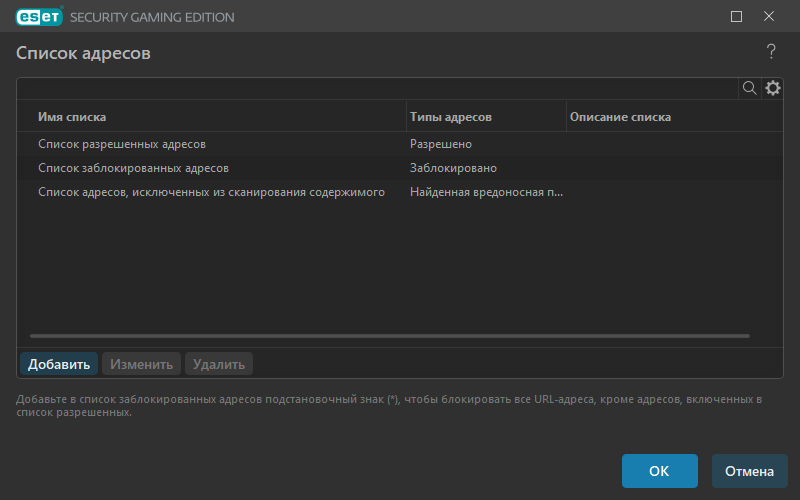The image size is (800, 500).
Task: Select row Список адресов, исключенных из сканирования содержимого
Action: tap(400, 192)
